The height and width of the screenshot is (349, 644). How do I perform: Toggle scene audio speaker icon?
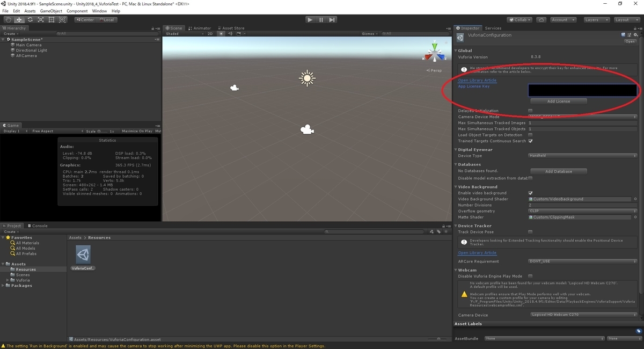pyautogui.click(x=230, y=34)
